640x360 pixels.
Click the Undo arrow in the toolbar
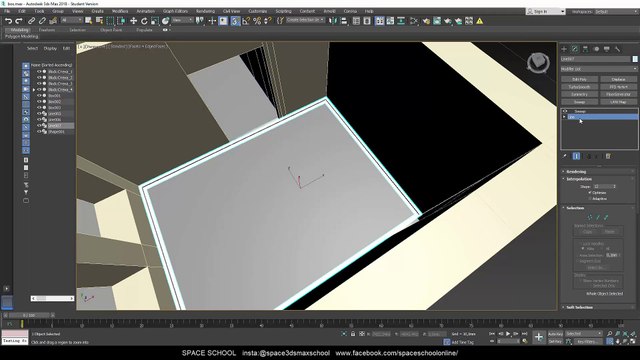click(9, 21)
